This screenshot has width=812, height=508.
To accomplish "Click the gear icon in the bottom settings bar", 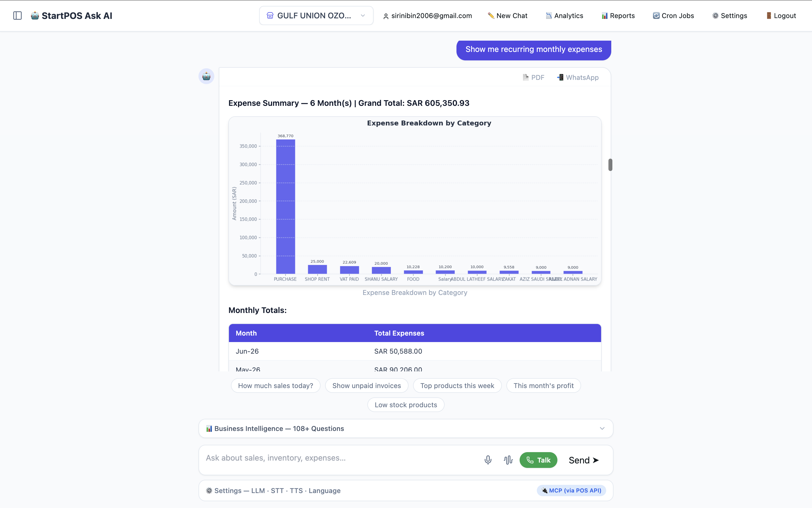I will (x=209, y=491).
